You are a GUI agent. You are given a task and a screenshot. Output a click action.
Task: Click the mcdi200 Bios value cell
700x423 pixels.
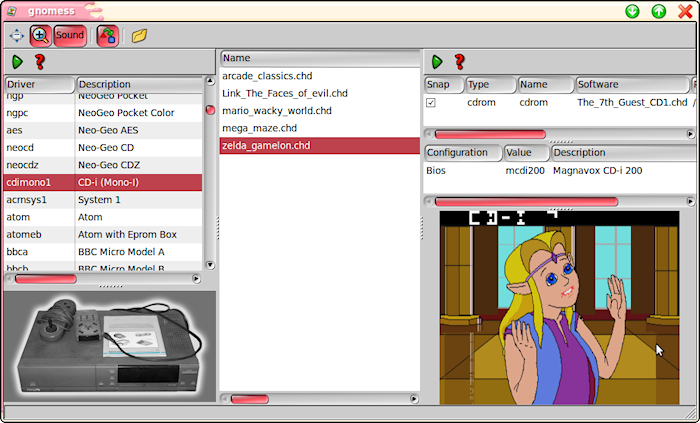click(525, 170)
